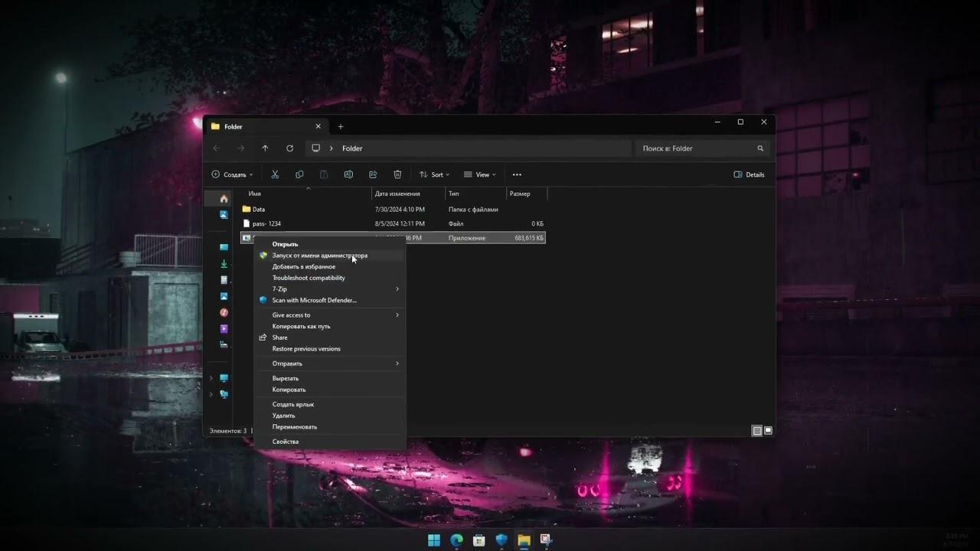This screenshot has width=980, height=551.
Task: Refresh the folder view
Action: pos(289,148)
